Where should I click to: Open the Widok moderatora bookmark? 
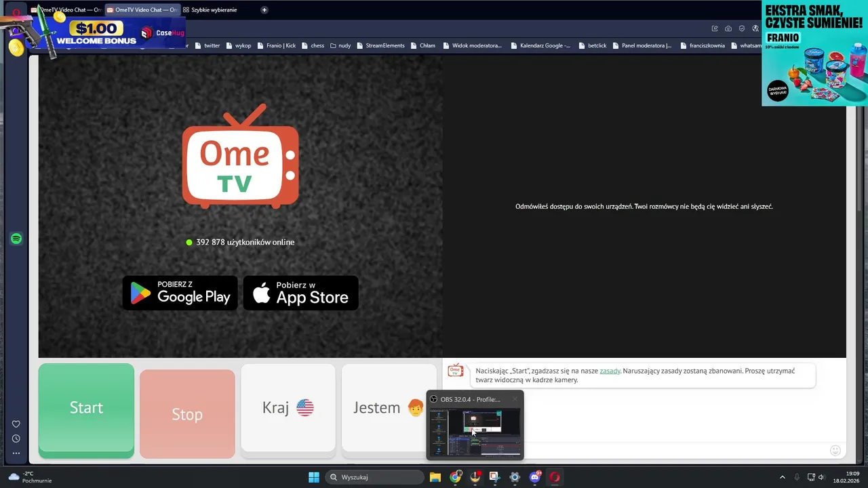point(473,45)
